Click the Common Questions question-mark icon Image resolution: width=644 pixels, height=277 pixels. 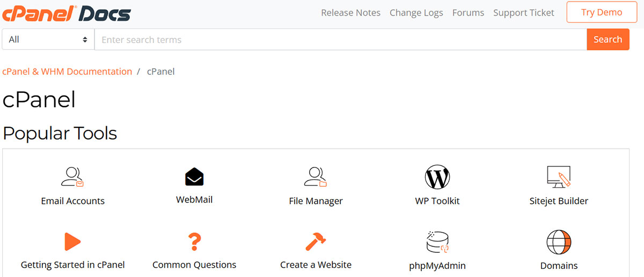coord(194,242)
